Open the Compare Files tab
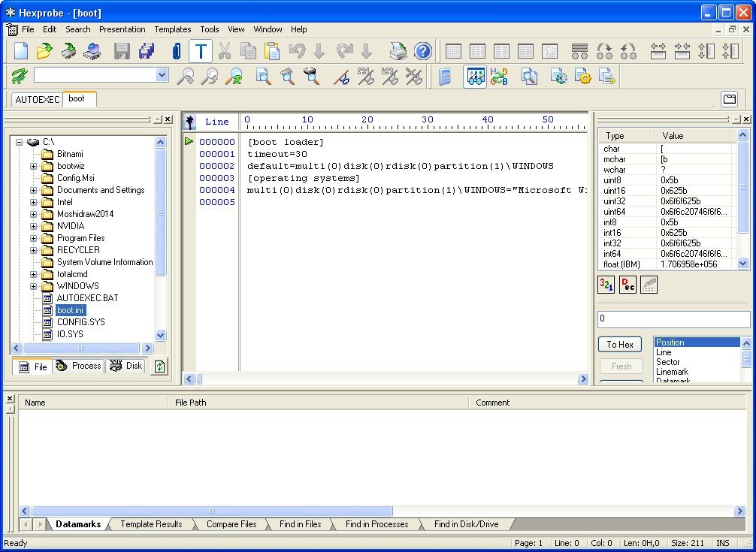 pos(231,524)
